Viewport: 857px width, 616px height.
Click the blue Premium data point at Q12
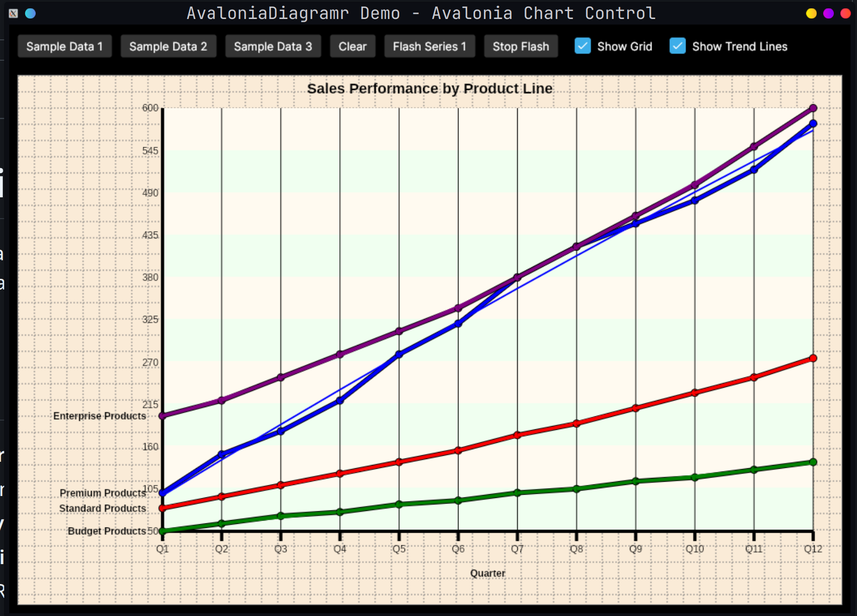point(813,124)
